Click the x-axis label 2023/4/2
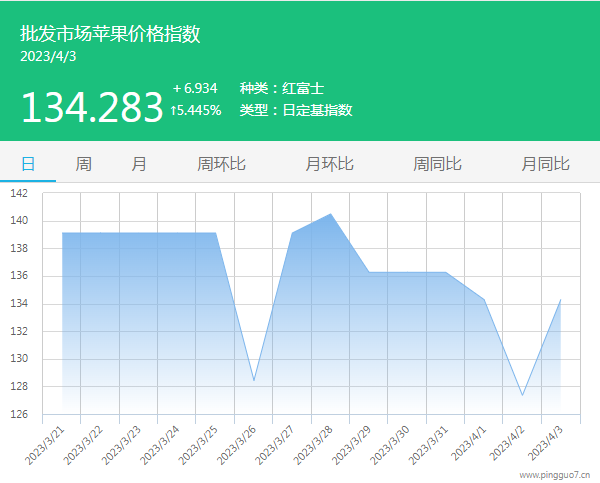 [x=507, y=443]
